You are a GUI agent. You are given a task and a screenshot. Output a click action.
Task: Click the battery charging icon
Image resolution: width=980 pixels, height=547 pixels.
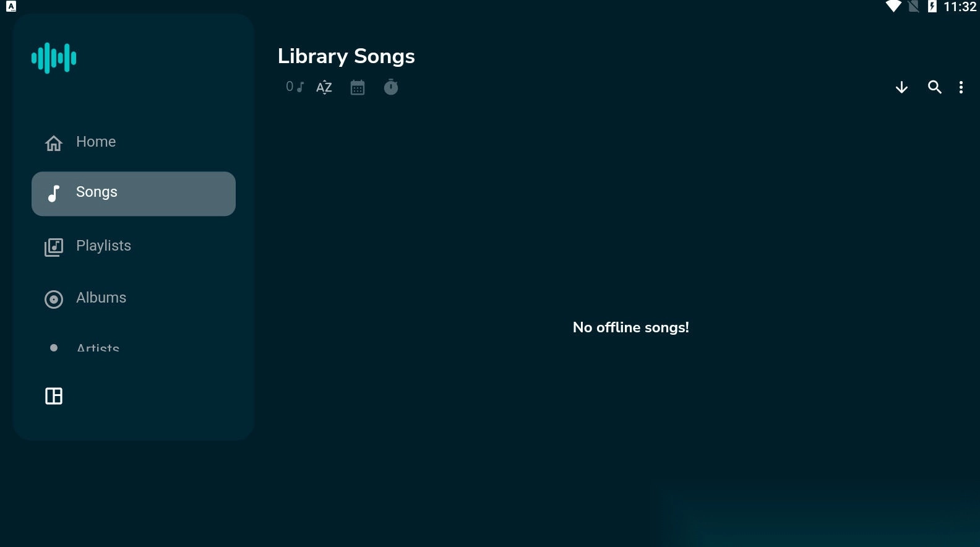pyautogui.click(x=932, y=7)
